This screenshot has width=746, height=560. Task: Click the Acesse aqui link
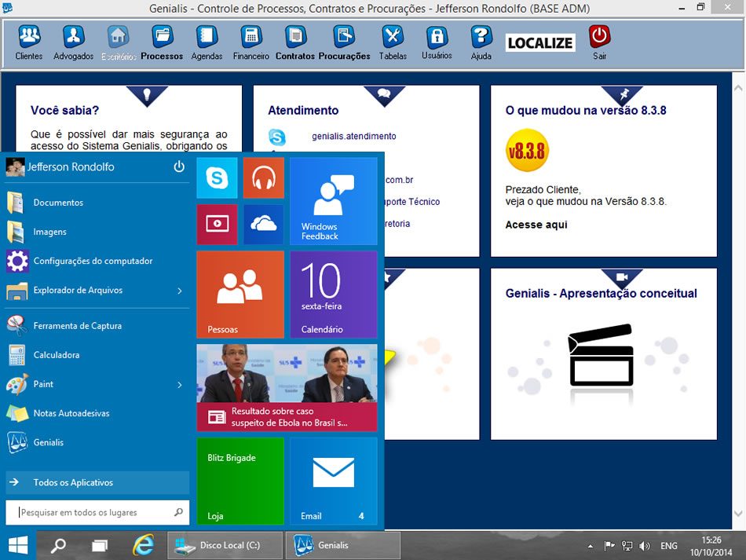(x=536, y=225)
